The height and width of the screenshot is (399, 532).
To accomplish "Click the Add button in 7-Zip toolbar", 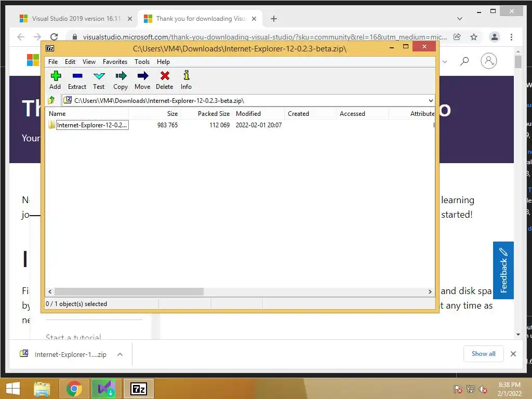I will point(55,80).
